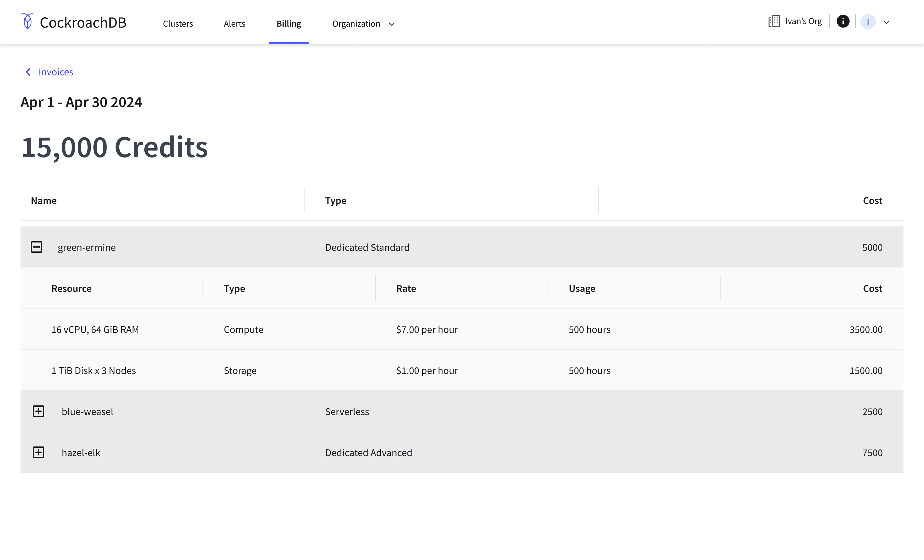Click the Dedicated Advanced type cell

click(368, 453)
